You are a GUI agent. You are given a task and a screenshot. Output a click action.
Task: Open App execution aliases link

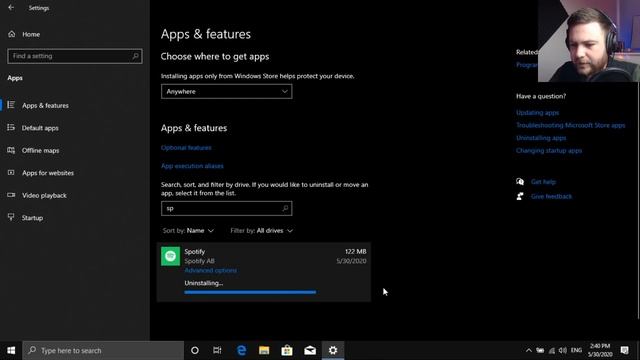tap(192, 166)
